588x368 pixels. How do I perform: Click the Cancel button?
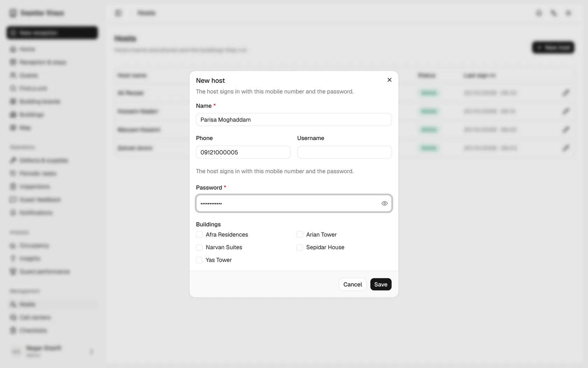[352, 284]
